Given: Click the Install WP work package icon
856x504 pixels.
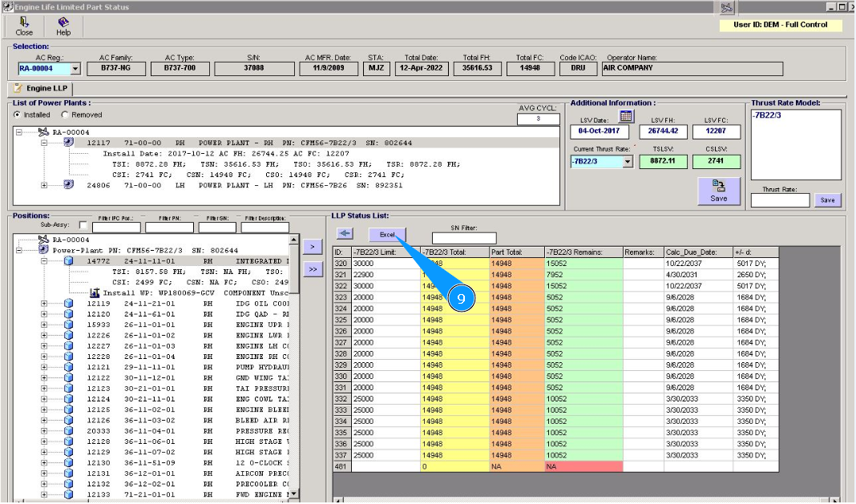Looking at the screenshot, I should pyautogui.click(x=95, y=293).
